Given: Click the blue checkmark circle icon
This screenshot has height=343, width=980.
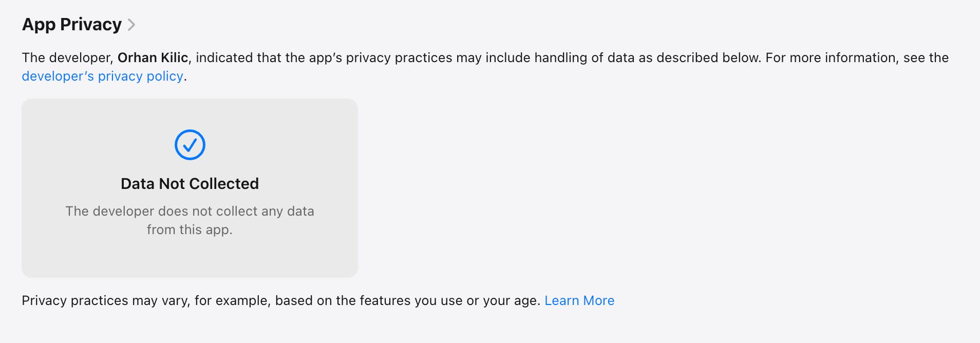Looking at the screenshot, I should (190, 145).
